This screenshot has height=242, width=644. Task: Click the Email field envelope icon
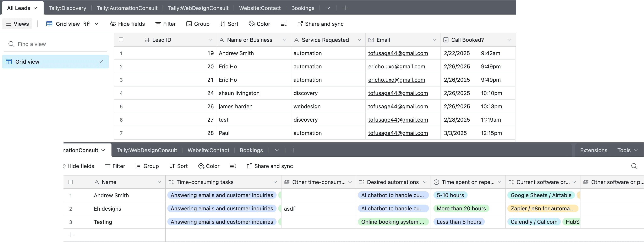[371, 40]
